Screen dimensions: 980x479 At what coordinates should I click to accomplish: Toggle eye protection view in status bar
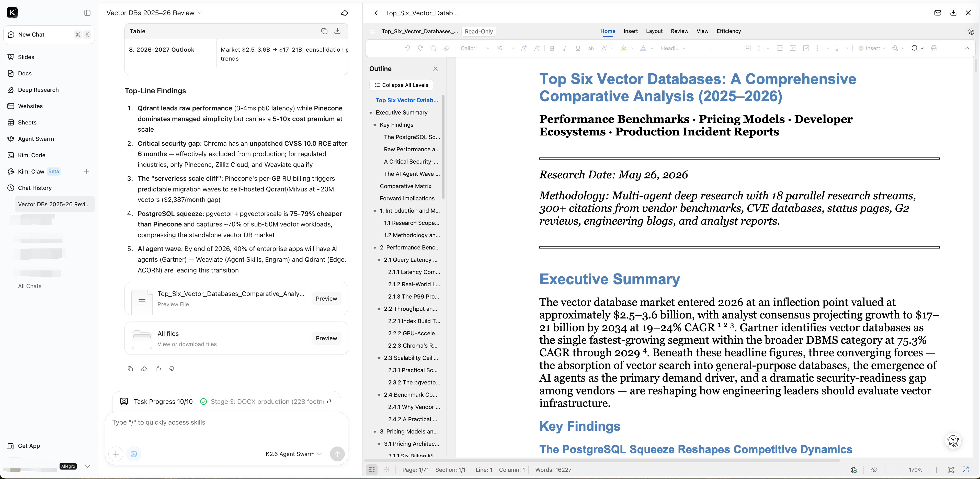click(x=874, y=470)
